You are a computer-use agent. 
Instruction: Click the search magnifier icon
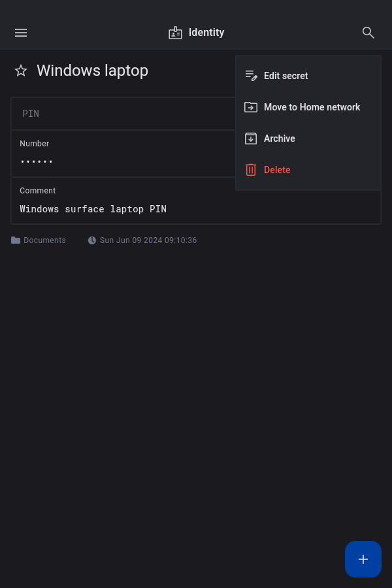coord(368,33)
